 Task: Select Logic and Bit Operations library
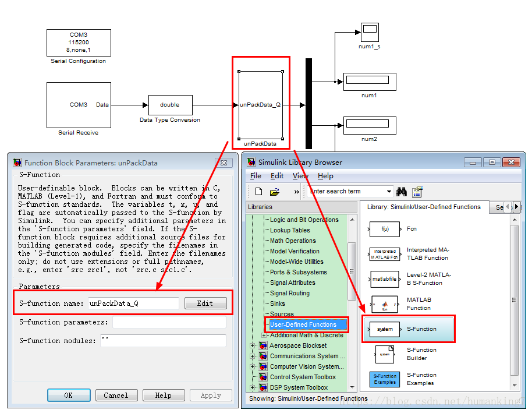point(304,220)
